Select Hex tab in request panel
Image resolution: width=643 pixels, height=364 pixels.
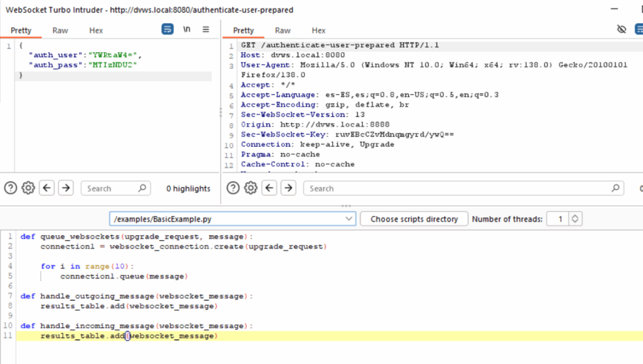pos(318,30)
